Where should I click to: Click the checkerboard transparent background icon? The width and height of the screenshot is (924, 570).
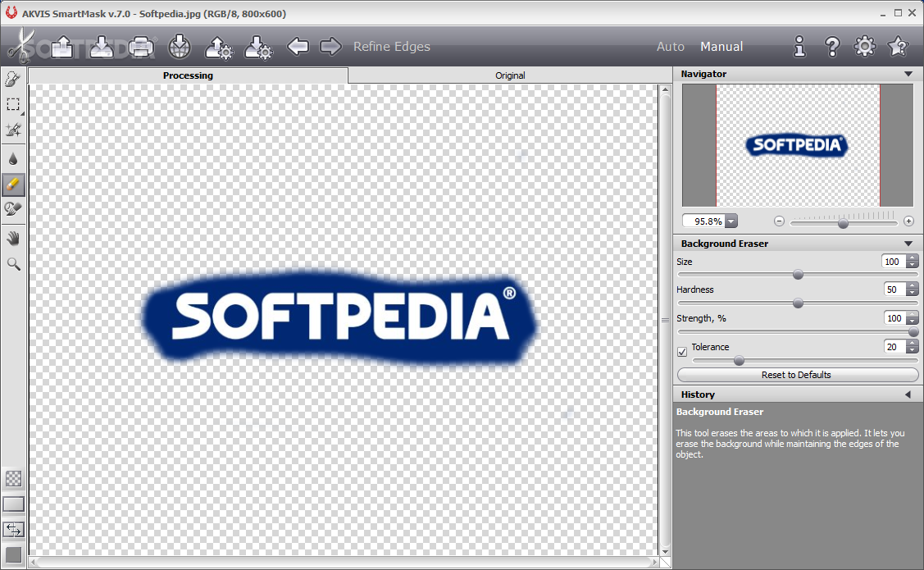14,479
